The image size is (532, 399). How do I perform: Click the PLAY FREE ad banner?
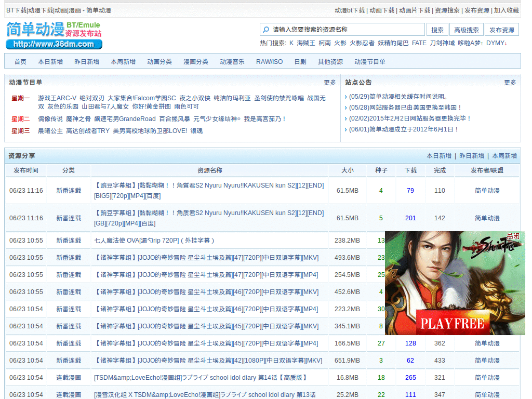[x=455, y=283]
